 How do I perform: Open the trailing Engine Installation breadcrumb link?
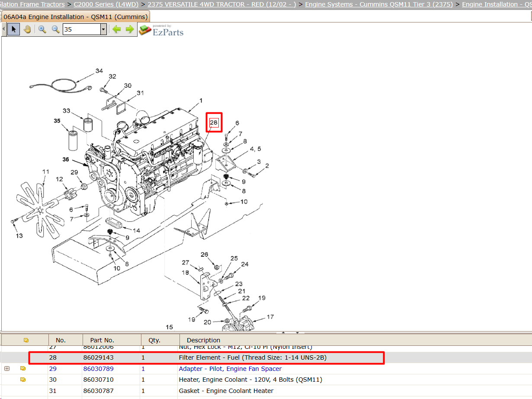coord(497,4)
